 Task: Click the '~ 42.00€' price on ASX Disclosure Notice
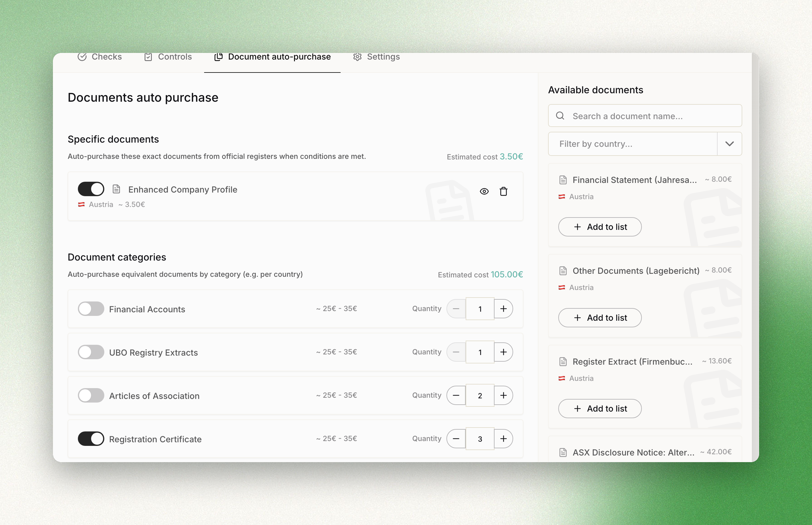coord(716,452)
